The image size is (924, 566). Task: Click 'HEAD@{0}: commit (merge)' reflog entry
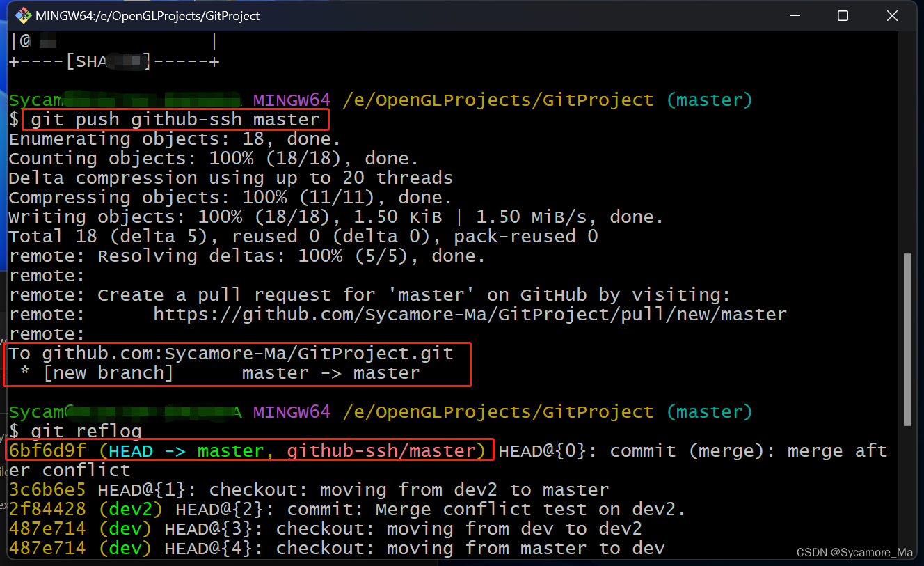(x=693, y=451)
